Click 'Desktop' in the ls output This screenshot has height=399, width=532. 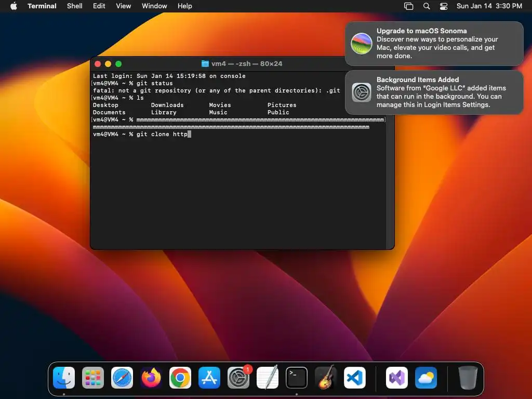click(105, 105)
